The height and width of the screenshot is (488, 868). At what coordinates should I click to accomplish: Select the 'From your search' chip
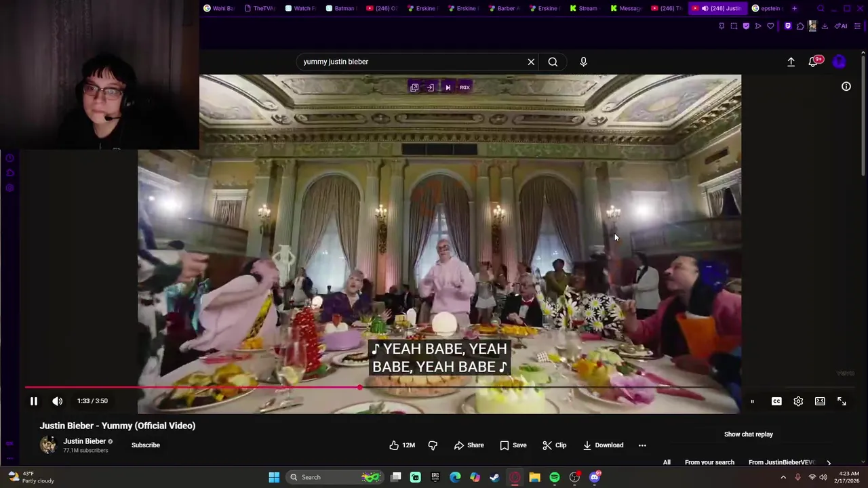click(x=709, y=462)
